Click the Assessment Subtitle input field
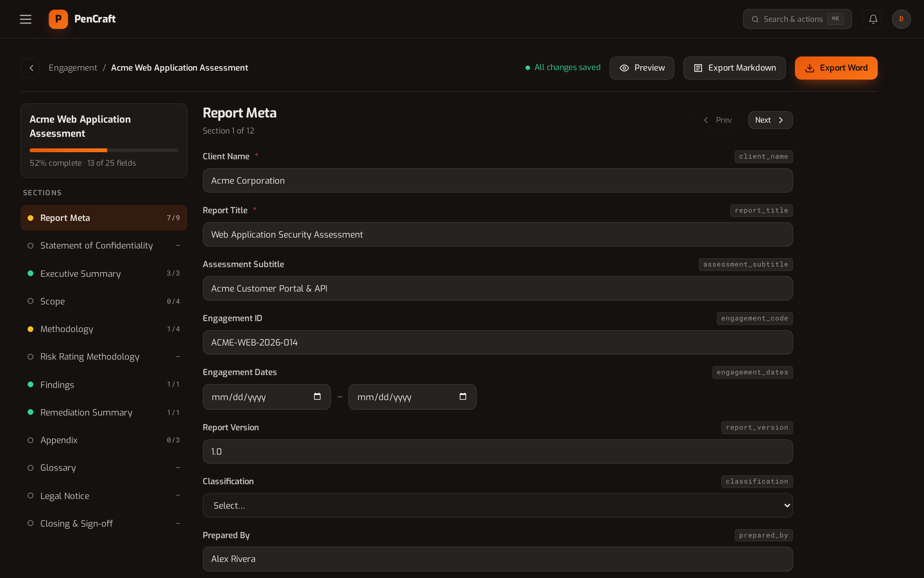The image size is (924, 578). (498, 288)
